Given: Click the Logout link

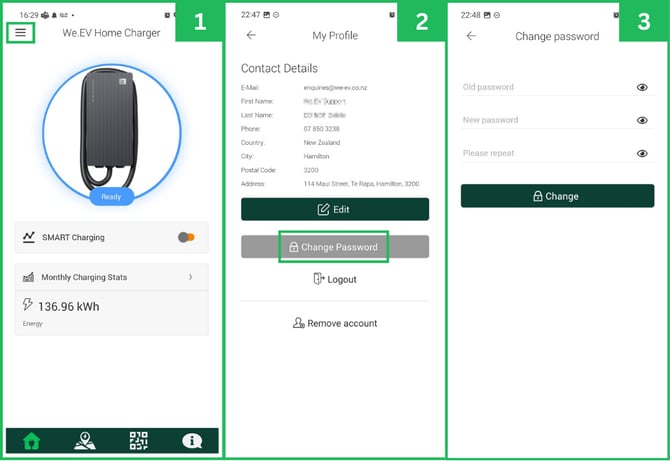Looking at the screenshot, I should tap(335, 279).
